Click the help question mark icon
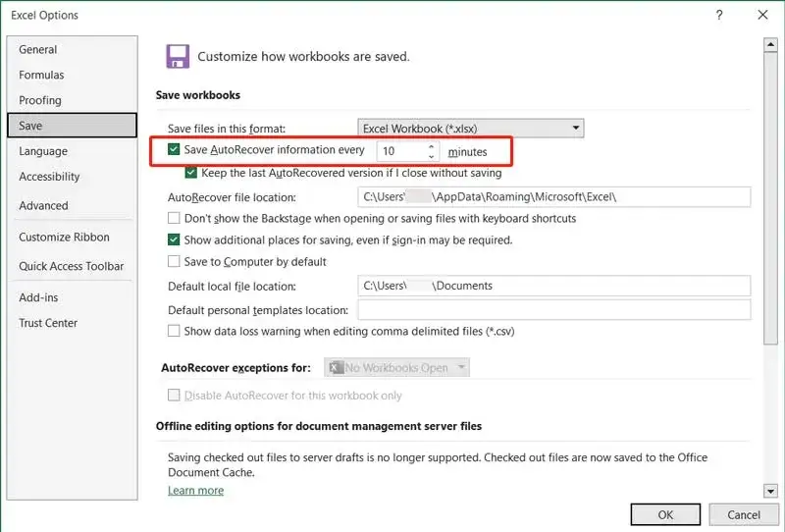 [x=719, y=15]
